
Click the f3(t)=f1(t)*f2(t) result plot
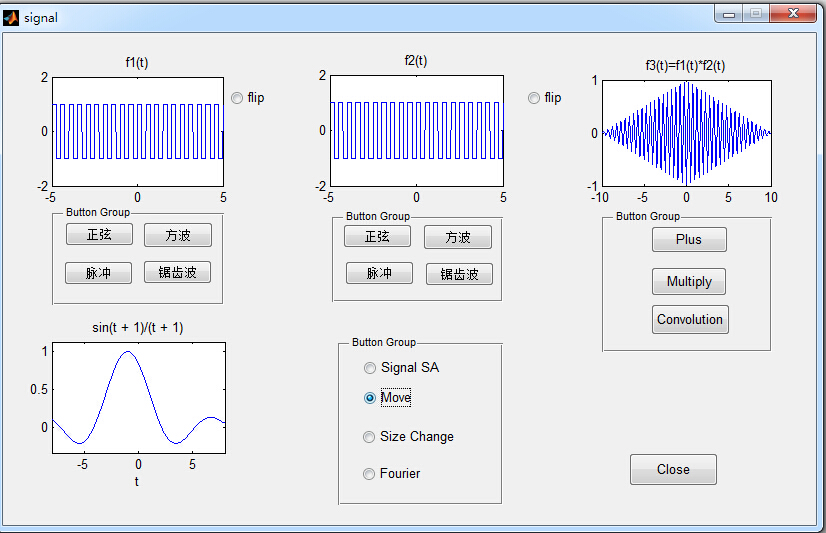coord(687,133)
